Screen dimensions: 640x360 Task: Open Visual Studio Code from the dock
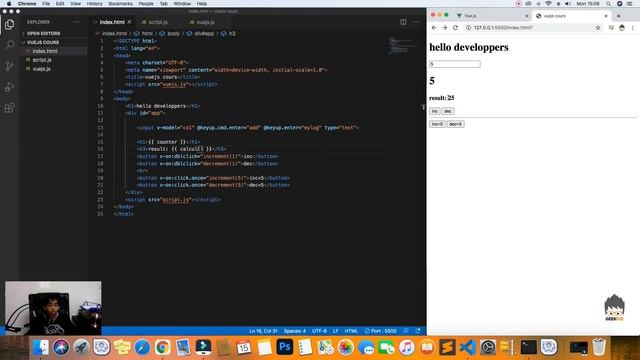[x=468, y=347]
